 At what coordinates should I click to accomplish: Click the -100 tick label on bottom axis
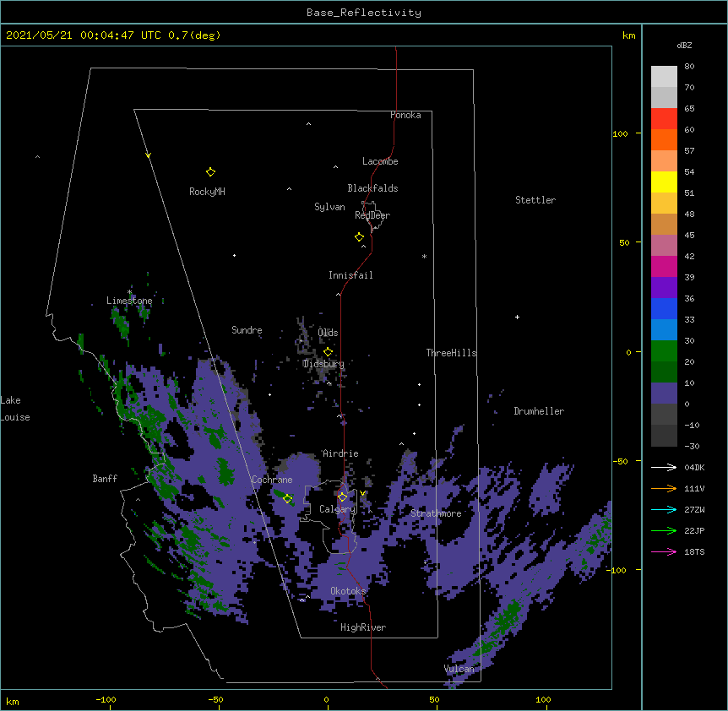106,699
